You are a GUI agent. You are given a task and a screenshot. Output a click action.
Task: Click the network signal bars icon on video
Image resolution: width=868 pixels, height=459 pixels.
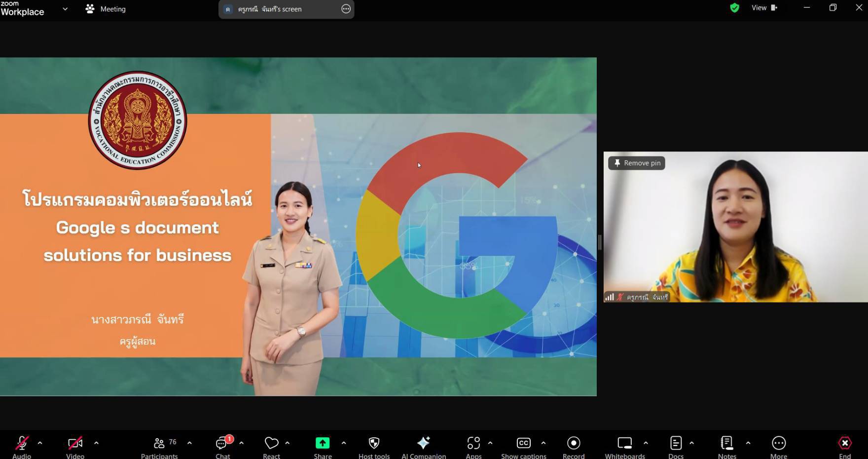point(610,297)
